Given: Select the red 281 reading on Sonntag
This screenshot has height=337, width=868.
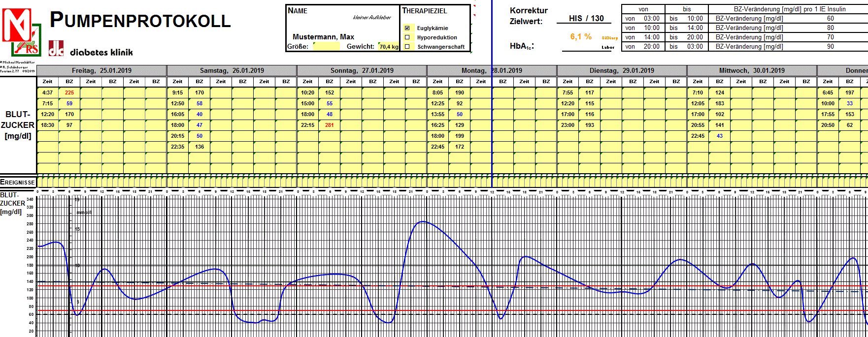Looking at the screenshot, I should click(330, 125).
